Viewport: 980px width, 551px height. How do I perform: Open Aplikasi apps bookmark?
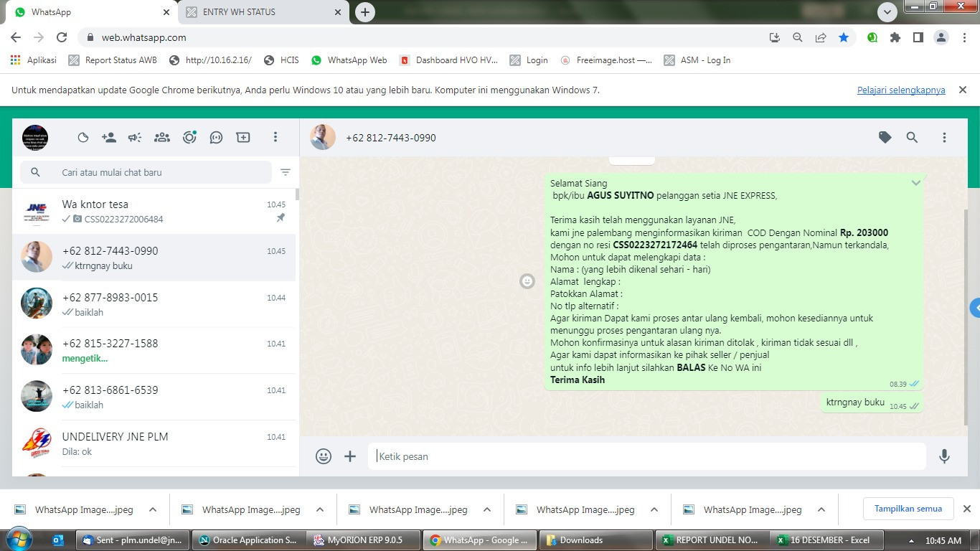[34, 60]
